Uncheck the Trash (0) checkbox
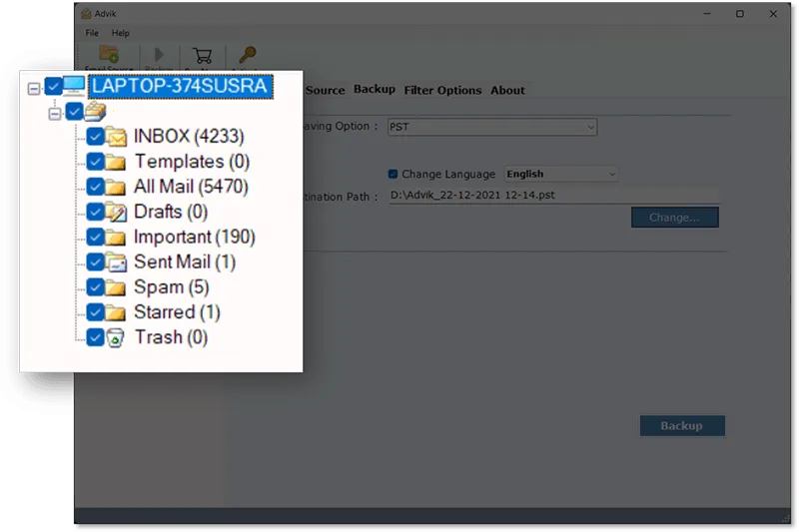The width and height of the screenshot is (799, 532). pos(95,337)
